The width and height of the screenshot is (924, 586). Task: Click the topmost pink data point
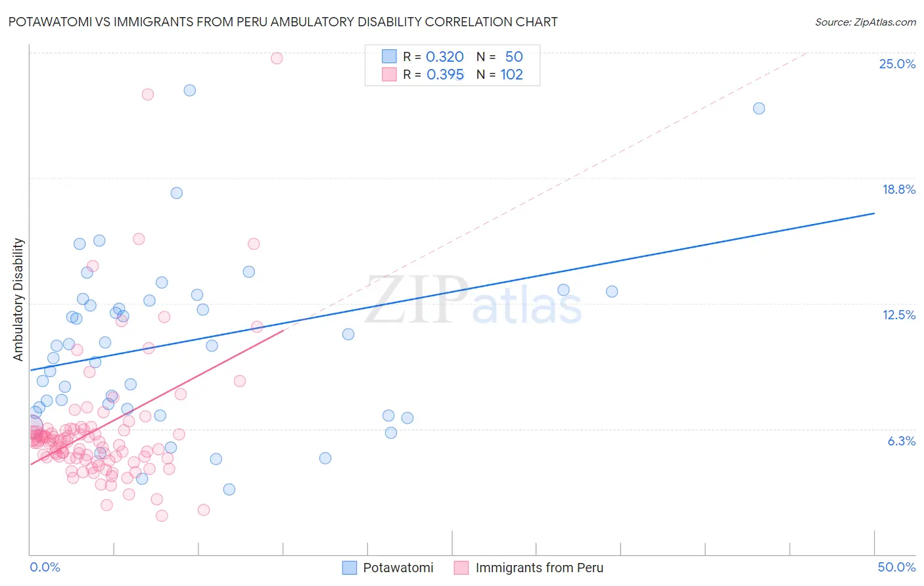(277, 58)
